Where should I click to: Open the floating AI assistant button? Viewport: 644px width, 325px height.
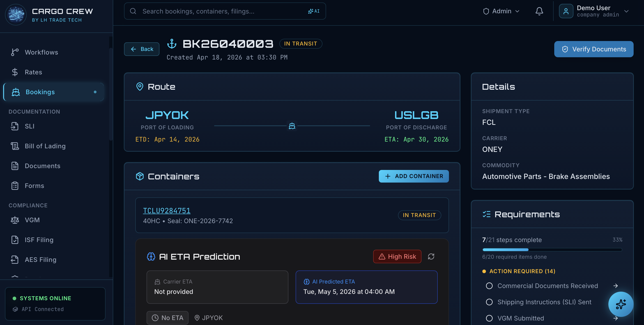pos(621,304)
